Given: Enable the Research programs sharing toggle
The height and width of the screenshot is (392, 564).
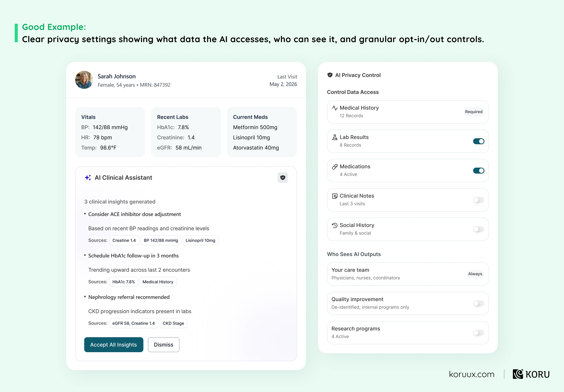Looking at the screenshot, I should click(478, 333).
